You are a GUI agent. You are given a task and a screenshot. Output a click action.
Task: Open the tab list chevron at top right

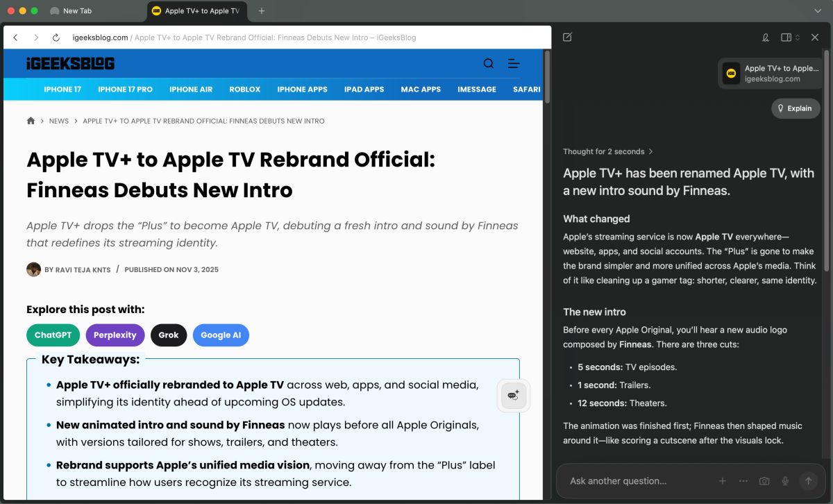818,11
